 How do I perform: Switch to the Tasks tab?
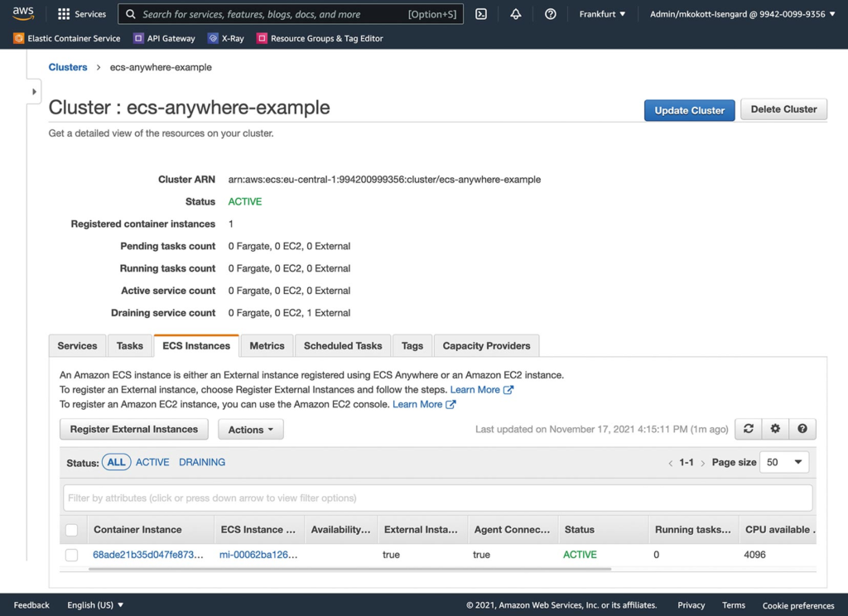130,345
